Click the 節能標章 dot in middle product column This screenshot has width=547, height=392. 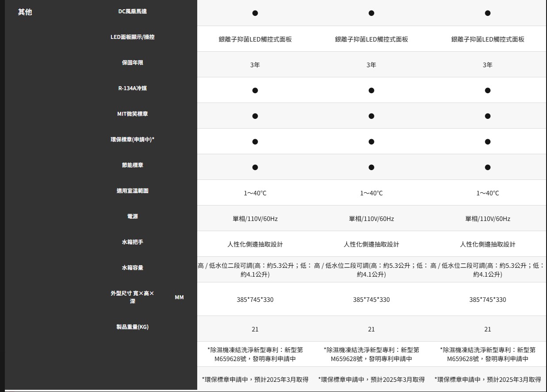coord(371,167)
